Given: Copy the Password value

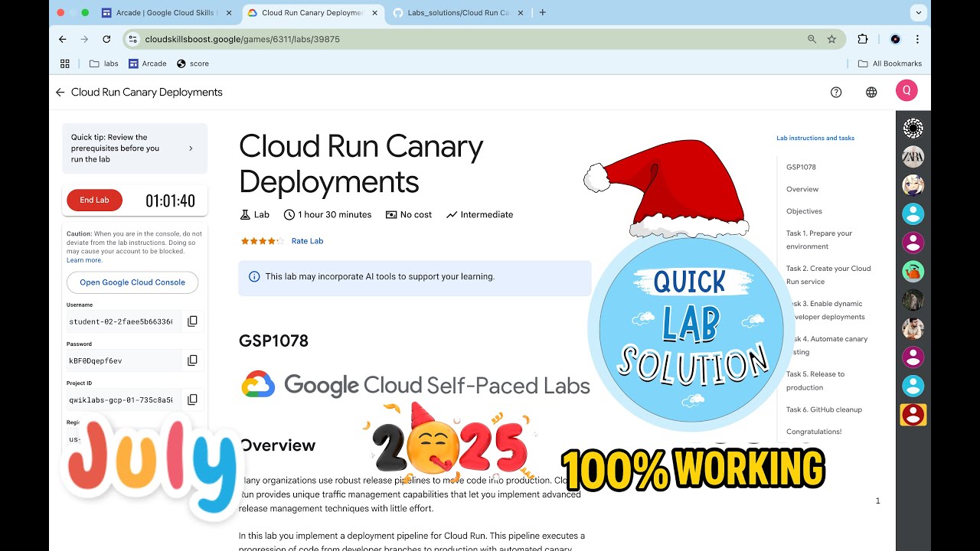Looking at the screenshot, I should pos(193,360).
